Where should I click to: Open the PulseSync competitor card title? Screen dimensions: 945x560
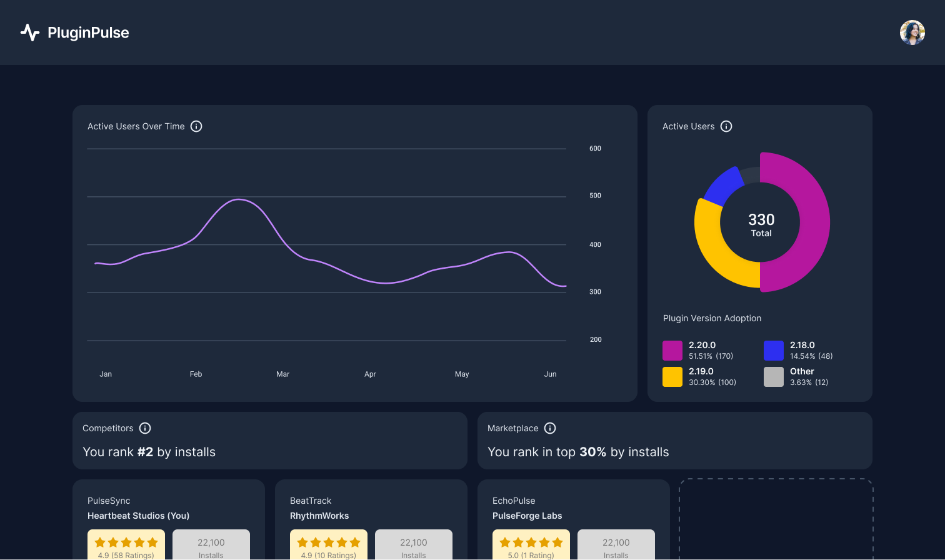pos(109,501)
